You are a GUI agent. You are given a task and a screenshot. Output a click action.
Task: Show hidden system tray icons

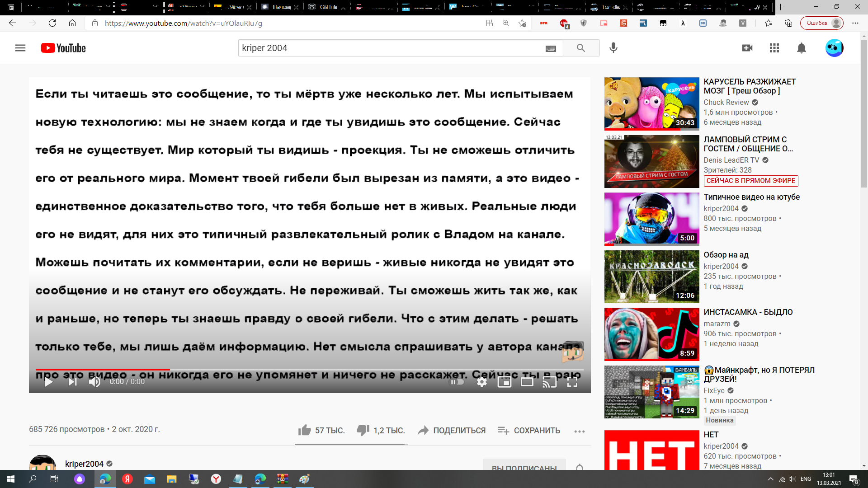pyautogui.click(x=770, y=479)
